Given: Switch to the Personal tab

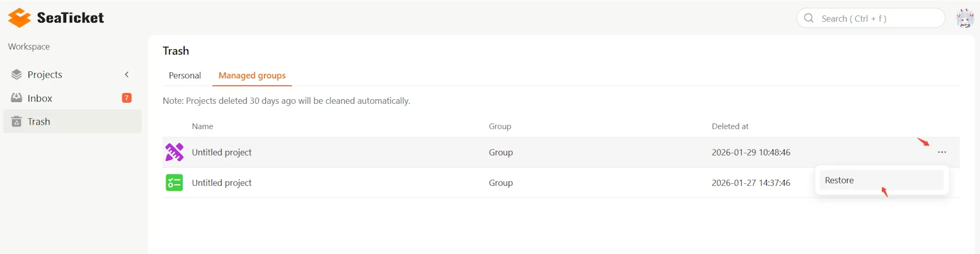Looking at the screenshot, I should pyautogui.click(x=185, y=75).
